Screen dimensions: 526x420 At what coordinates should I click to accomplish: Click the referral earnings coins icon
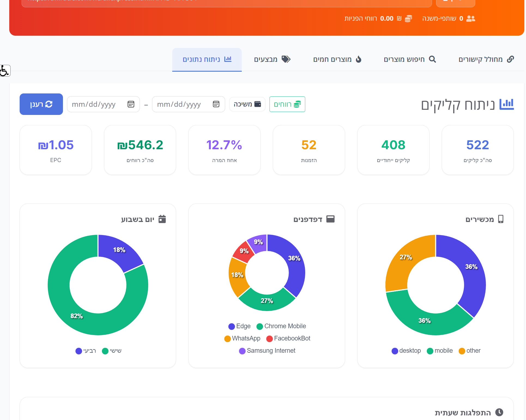pos(408,19)
